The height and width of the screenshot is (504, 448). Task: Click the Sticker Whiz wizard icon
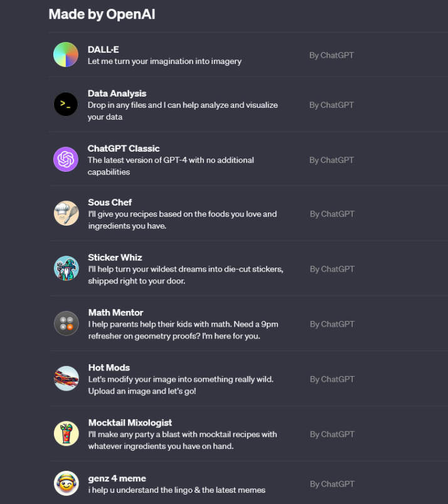click(x=66, y=268)
